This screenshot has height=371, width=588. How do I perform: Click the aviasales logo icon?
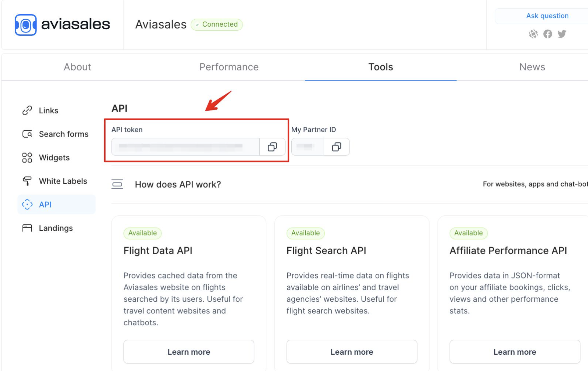(26, 25)
